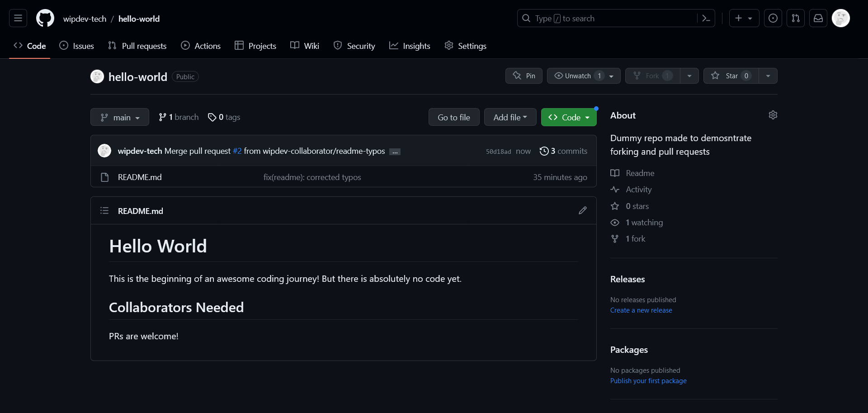Screen dimensions: 868x413
Task: Pin the hello-world repository
Action: (x=524, y=76)
